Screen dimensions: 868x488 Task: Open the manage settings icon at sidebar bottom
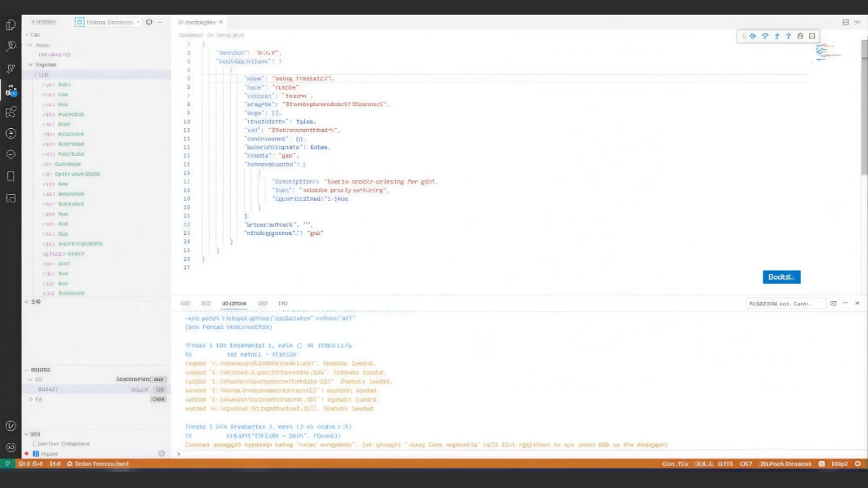tap(11, 447)
